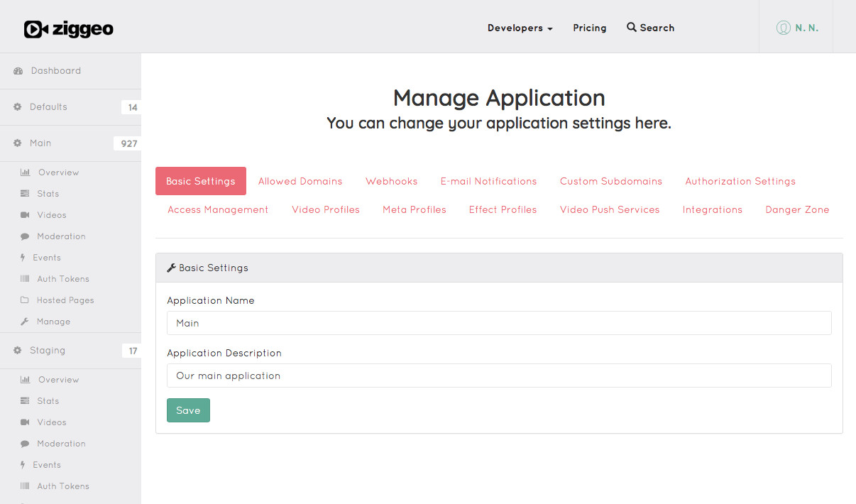
Task: Click the Auth Tokens icon under Staging
Action: [25, 486]
